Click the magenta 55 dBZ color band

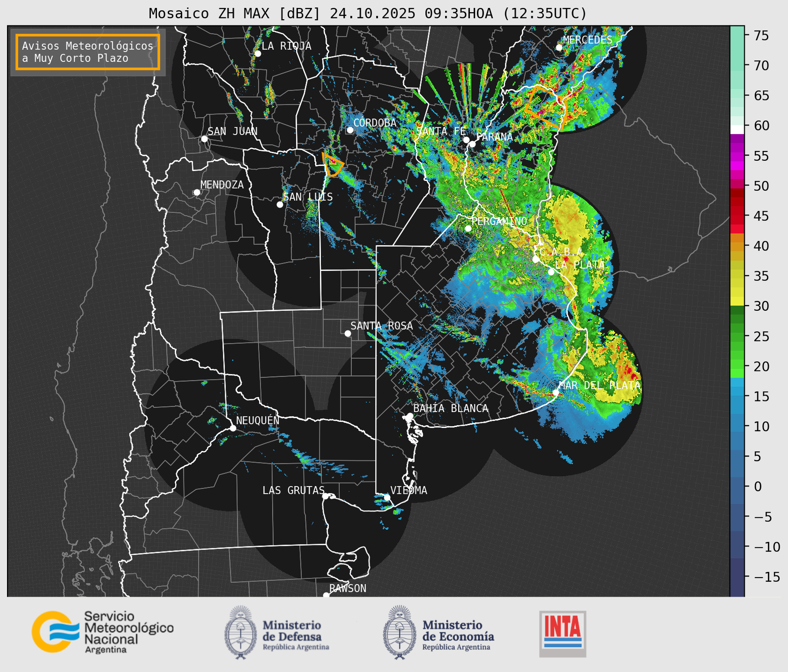click(x=737, y=156)
